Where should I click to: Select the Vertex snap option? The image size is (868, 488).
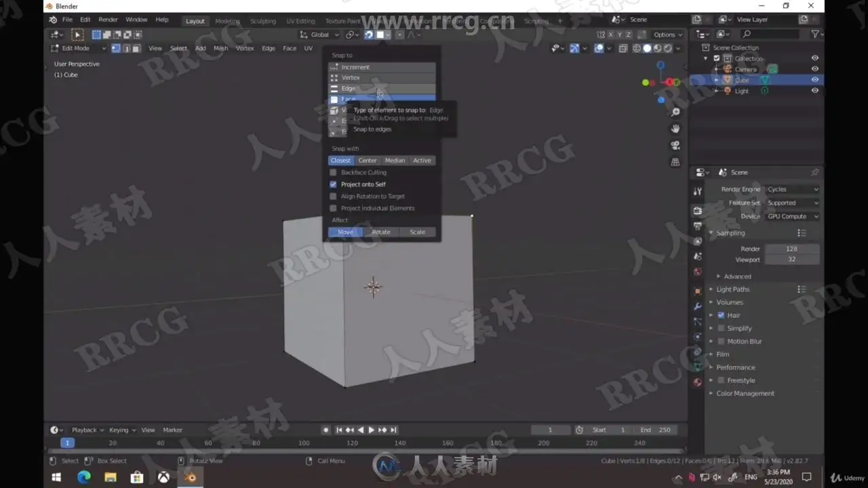[x=382, y=78]
